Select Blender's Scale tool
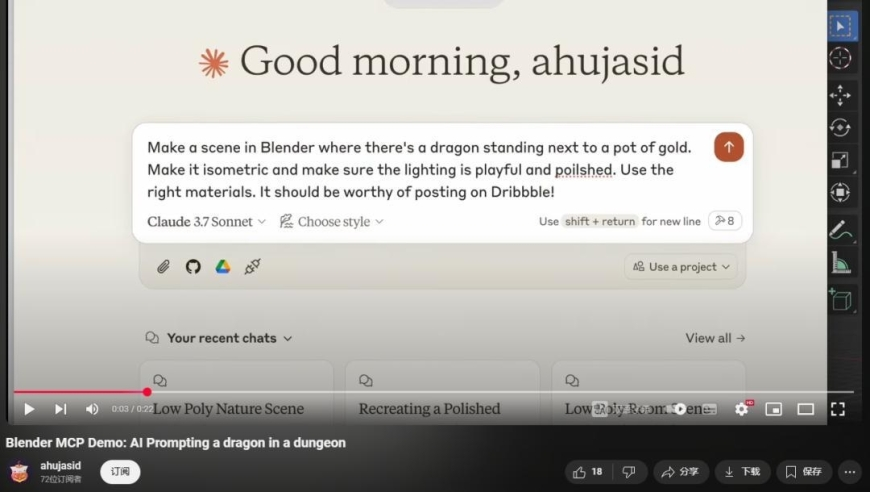Screen dimensions: 870x492 (841, 160)
